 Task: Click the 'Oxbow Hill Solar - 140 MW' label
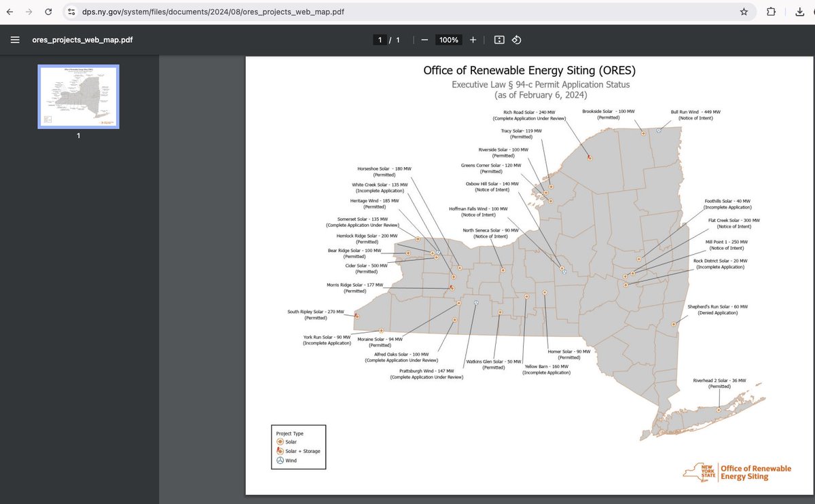point(492,183)
